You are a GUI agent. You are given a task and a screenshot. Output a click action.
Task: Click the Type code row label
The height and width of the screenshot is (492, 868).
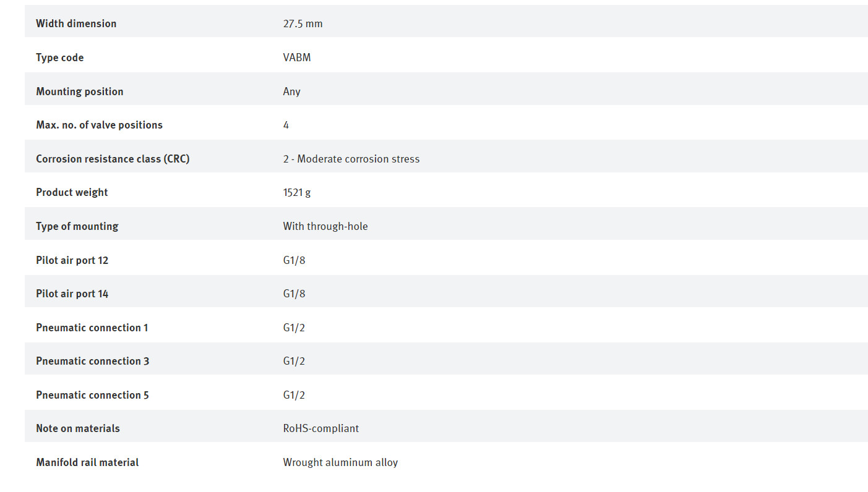[60, 57]
